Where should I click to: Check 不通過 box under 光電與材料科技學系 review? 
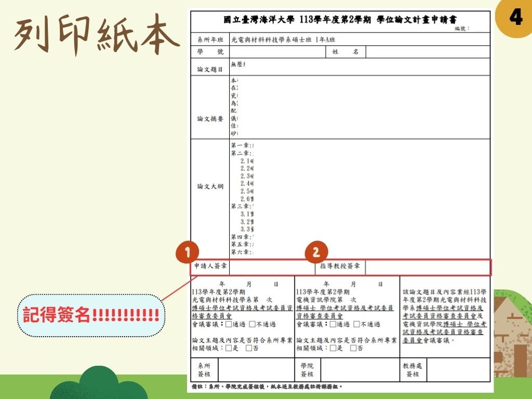[x=252, y=324]
